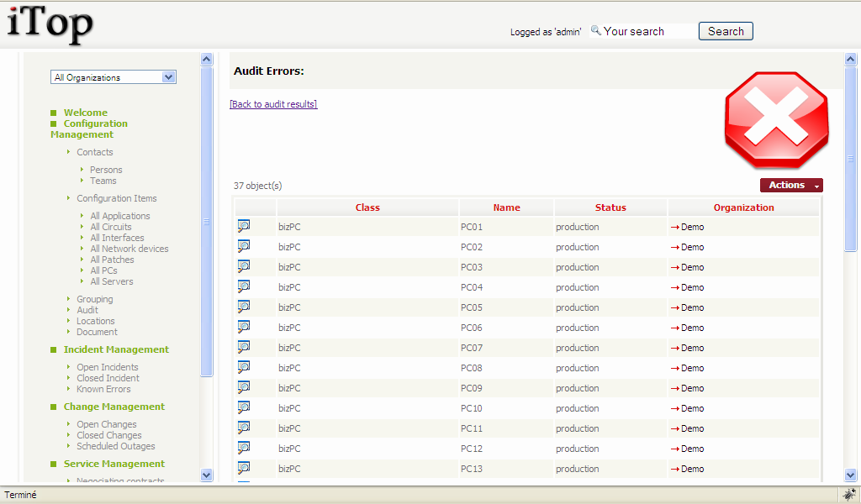
Task: Follow the Back to audit results link
Action: click(273, 104)
